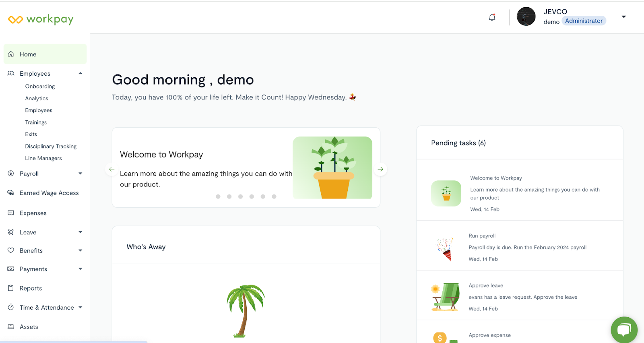The image size is (644, 343).
Task: Click the Time & Attendance stopwatch icon
Action: coord(11,307)
